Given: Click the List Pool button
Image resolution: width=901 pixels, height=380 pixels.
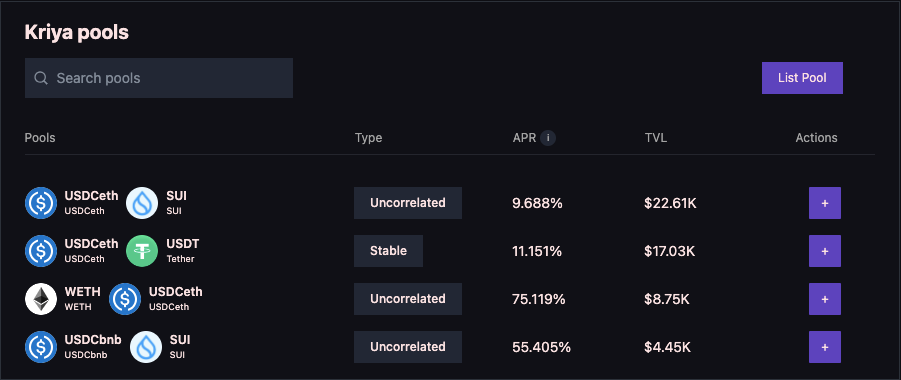Looking at the screenshot, I should [802, 78].
